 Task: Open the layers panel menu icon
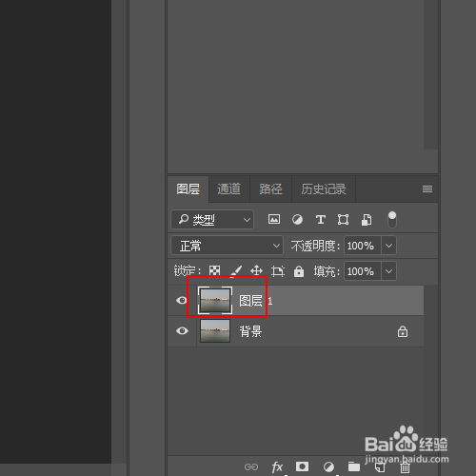(x=427, y=189)
